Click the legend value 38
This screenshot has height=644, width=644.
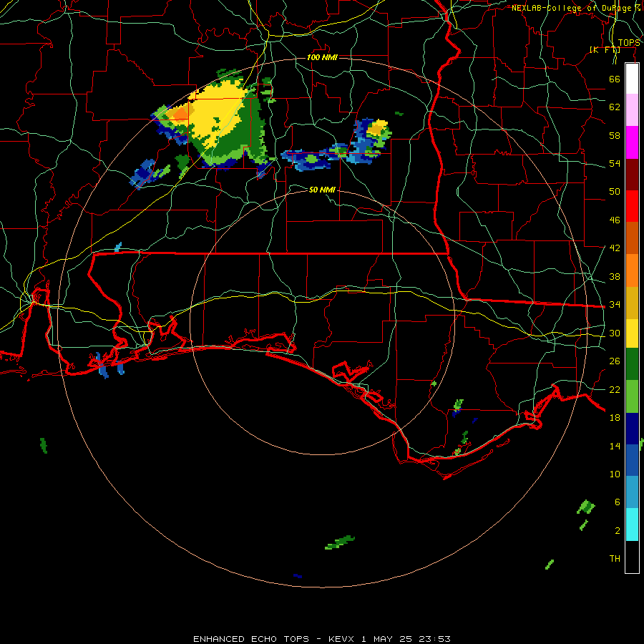pyautogui.click(x=615, y=276)
